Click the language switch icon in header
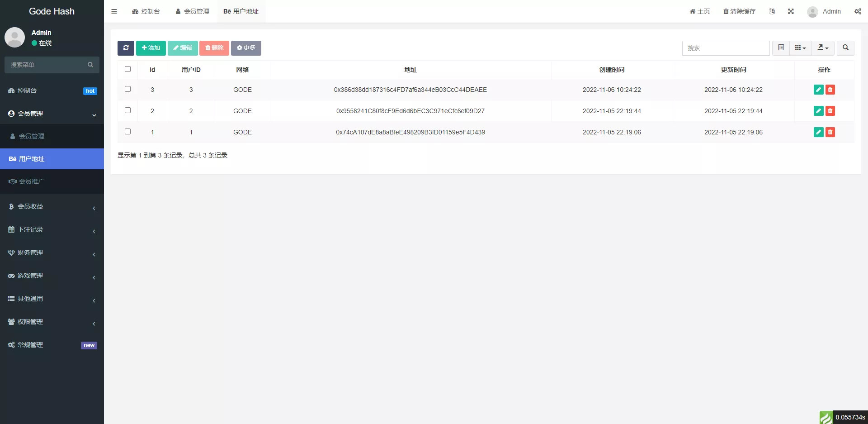The image size is (868, 424). click(772, 11)
